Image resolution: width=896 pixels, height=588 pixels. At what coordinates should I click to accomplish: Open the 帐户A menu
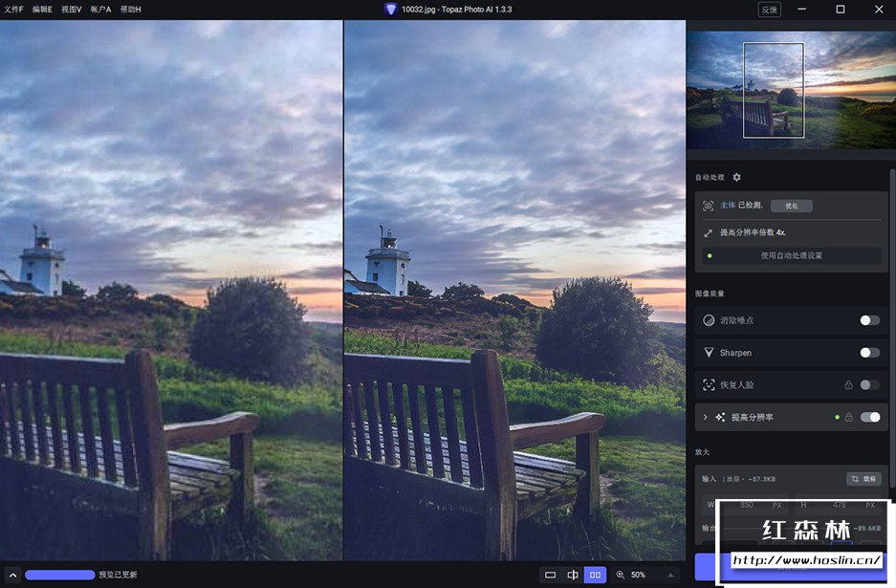click(x=100, y=10)
